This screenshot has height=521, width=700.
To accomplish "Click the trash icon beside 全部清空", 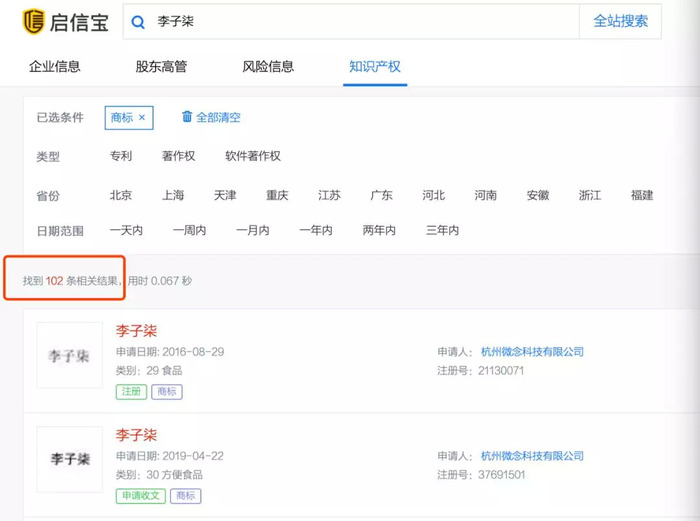I will pos(187,117).
